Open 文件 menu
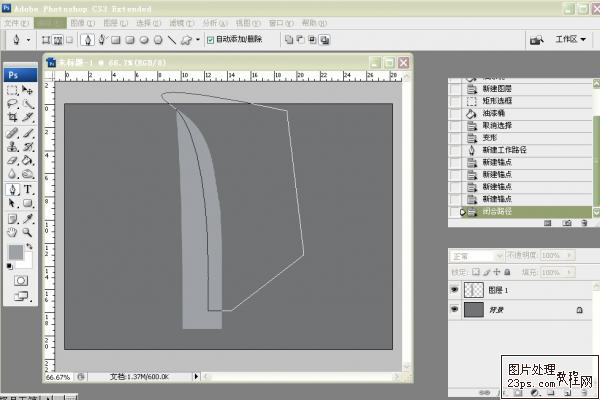 [16, 23]
